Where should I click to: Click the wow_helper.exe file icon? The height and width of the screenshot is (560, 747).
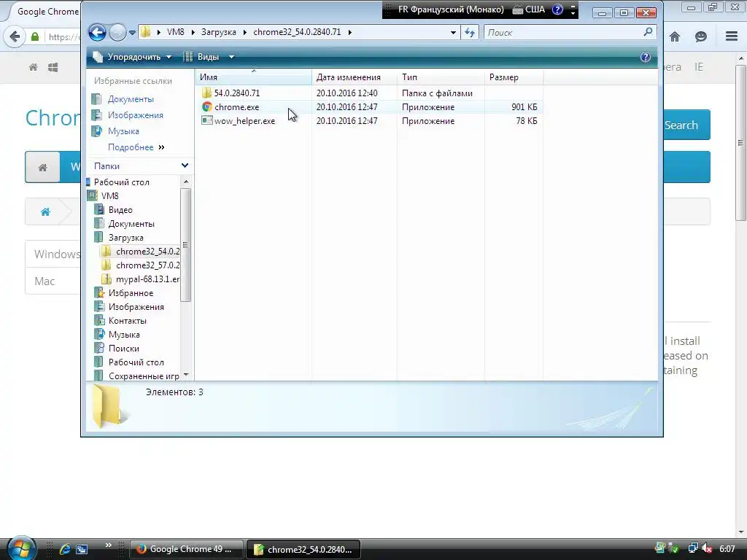[206, 120]
